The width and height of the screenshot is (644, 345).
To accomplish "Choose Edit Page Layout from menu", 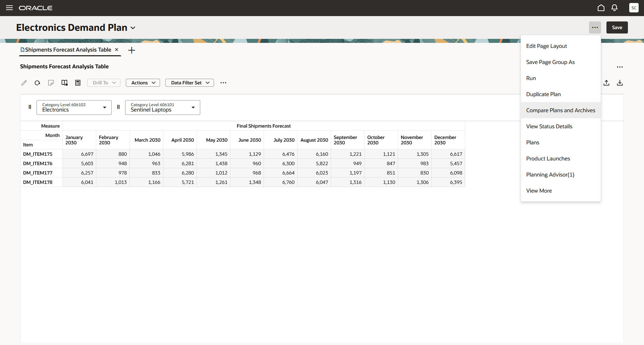I will pyautogui.click(x=561, y=46).
